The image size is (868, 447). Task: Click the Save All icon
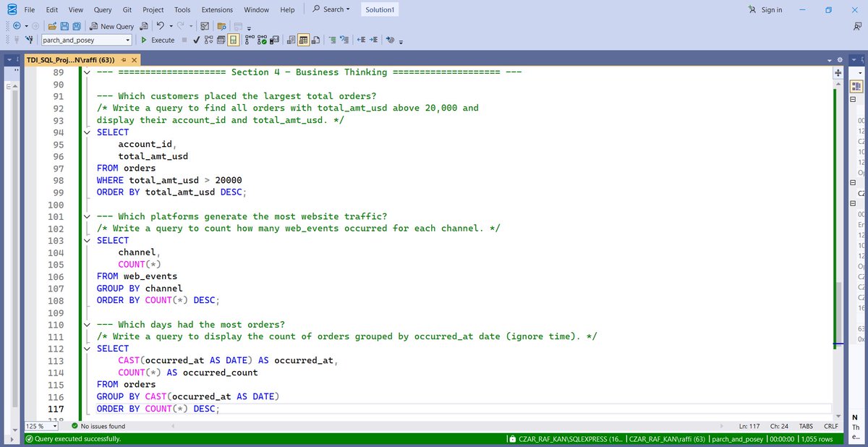(x=76, y=26)
